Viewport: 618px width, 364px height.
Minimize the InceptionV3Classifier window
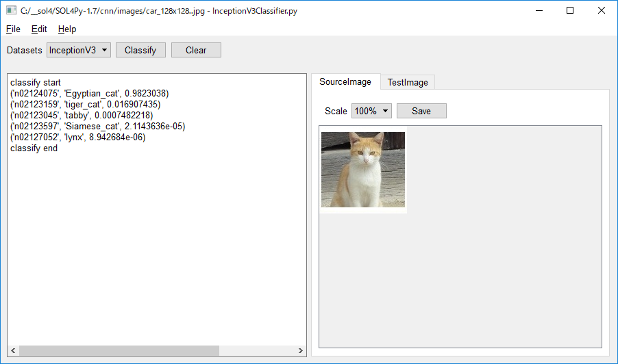pos(539,11)
